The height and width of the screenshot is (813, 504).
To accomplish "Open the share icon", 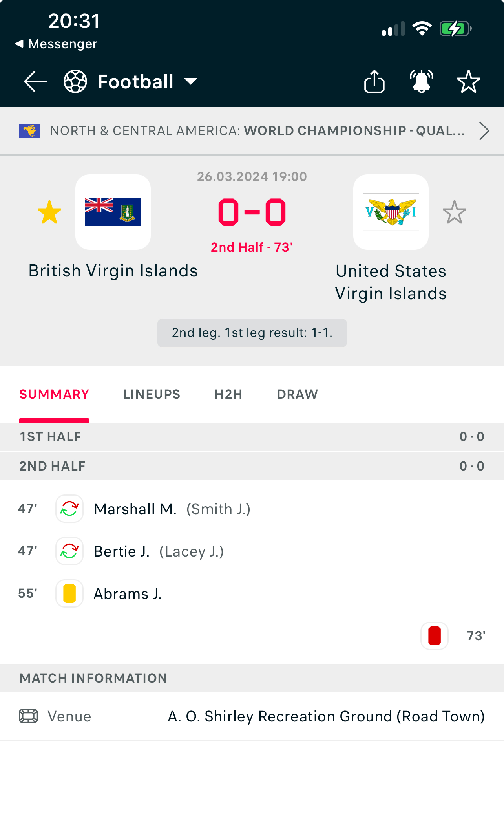I will [374, 81].
